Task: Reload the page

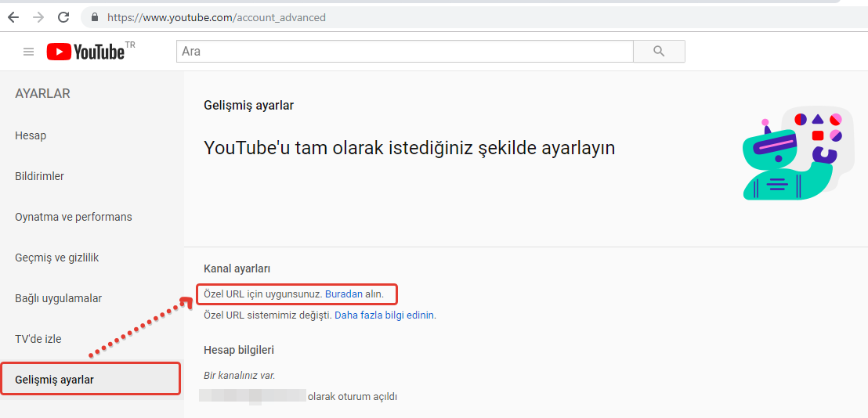Action: [x=63, y=17]
